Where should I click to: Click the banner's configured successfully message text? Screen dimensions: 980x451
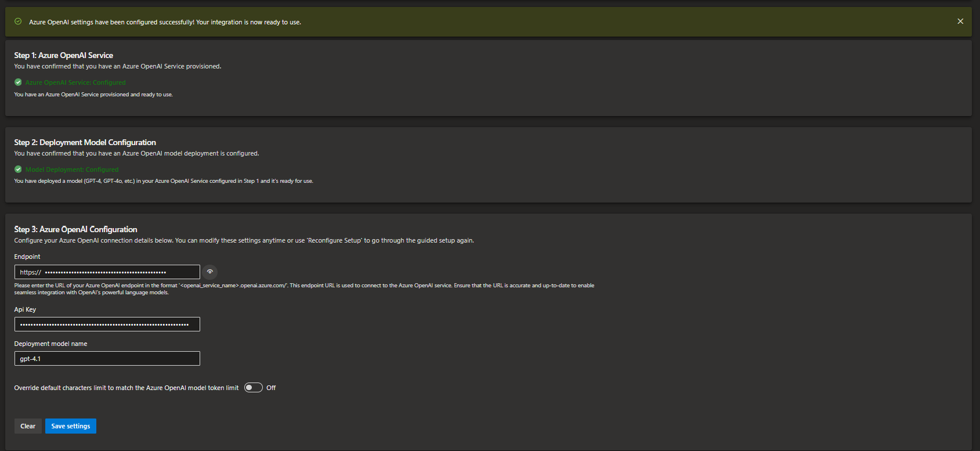point(165,22)
